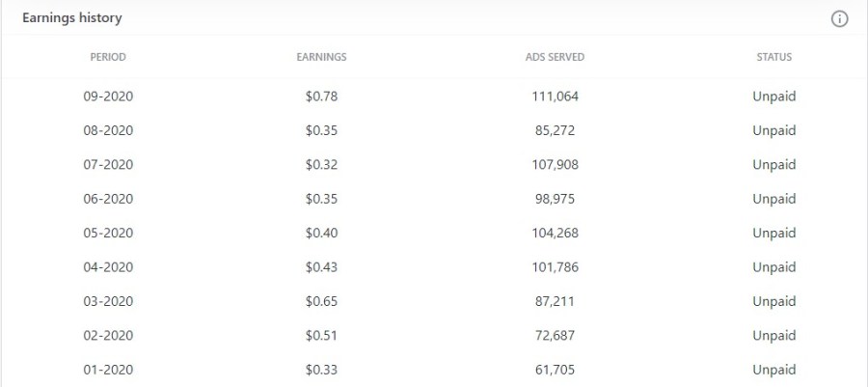
Task: Click the $0.65 earnings for 03-2020
Action: coord(321,301)
